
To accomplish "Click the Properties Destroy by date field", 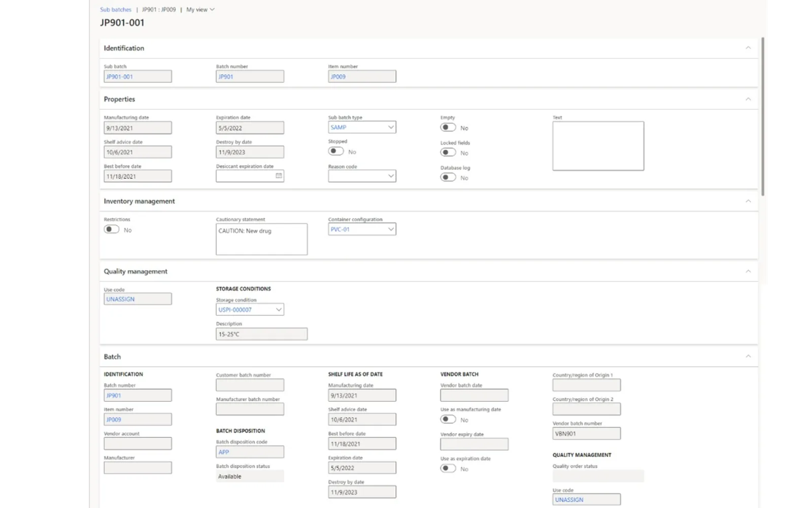I will tap(250, 152).
